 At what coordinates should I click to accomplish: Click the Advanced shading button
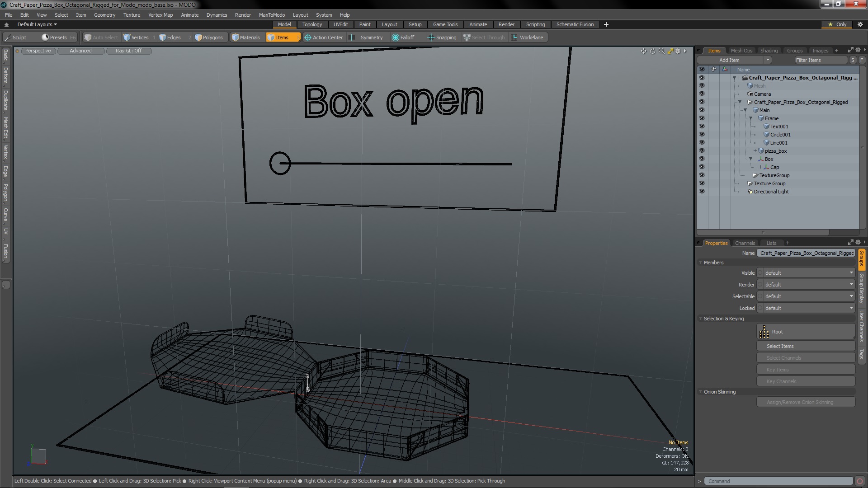[x=80, y=51]
